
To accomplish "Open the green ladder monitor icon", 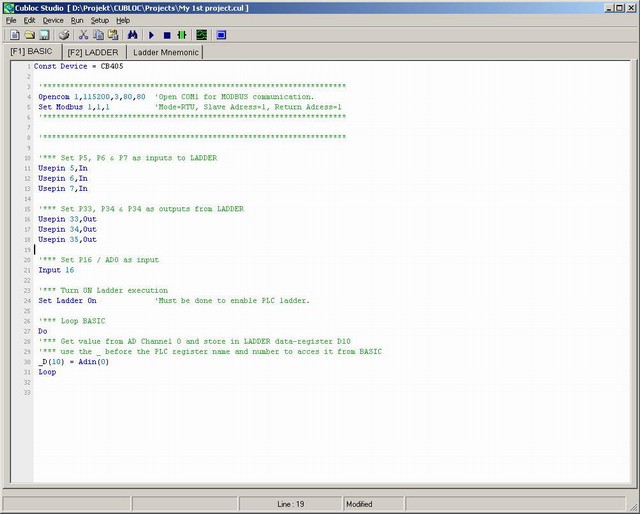I will tap(202, 35).
